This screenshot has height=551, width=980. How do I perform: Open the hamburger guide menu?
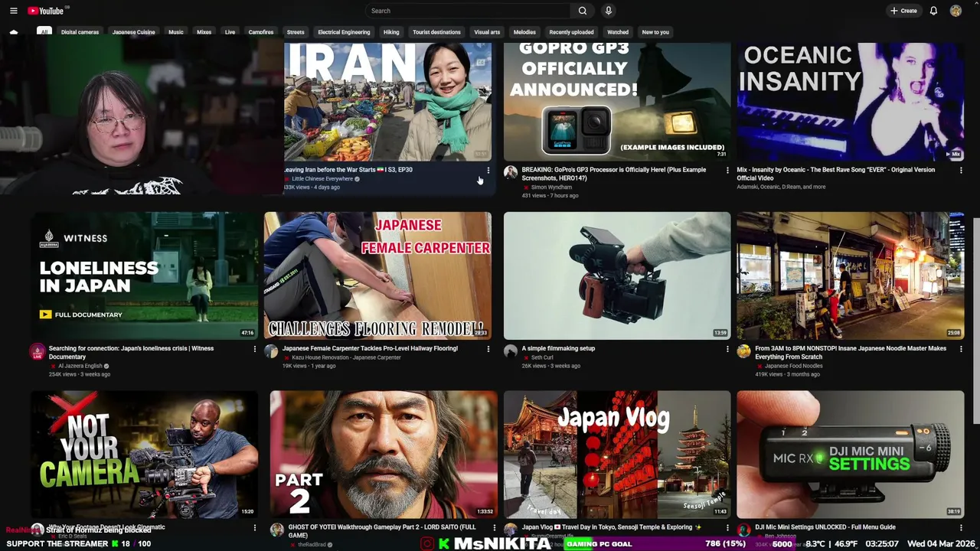tap(13, 11)
